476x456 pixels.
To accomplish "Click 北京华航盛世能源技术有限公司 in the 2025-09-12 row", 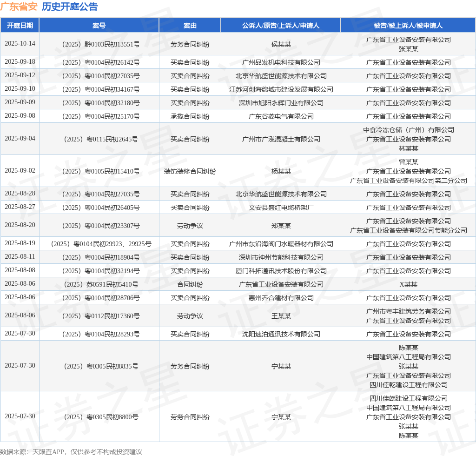I will pos(281,76).
